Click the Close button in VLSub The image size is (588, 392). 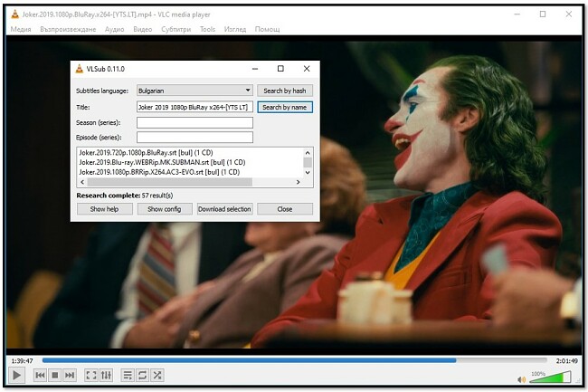pos(285,209)
